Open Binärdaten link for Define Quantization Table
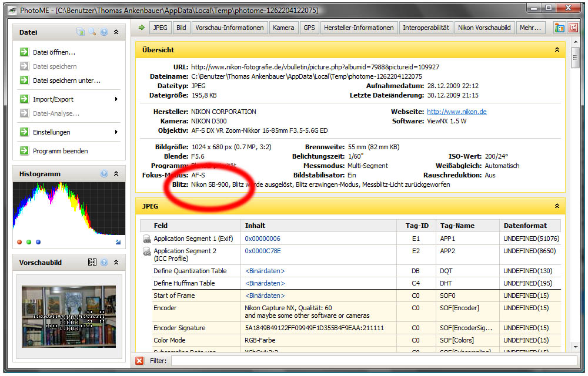Viewport: 588px width, 376px height. [x=265, y=271]
